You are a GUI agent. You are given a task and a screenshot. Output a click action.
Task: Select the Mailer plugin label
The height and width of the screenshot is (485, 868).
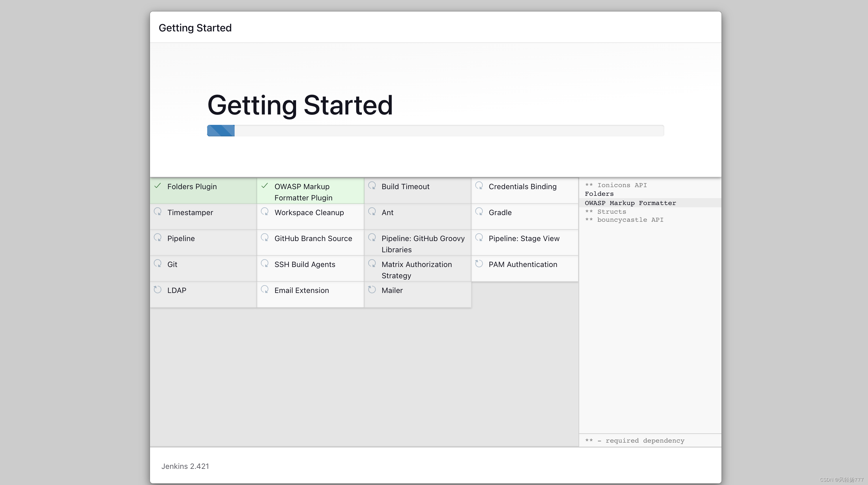pos(392,290)
